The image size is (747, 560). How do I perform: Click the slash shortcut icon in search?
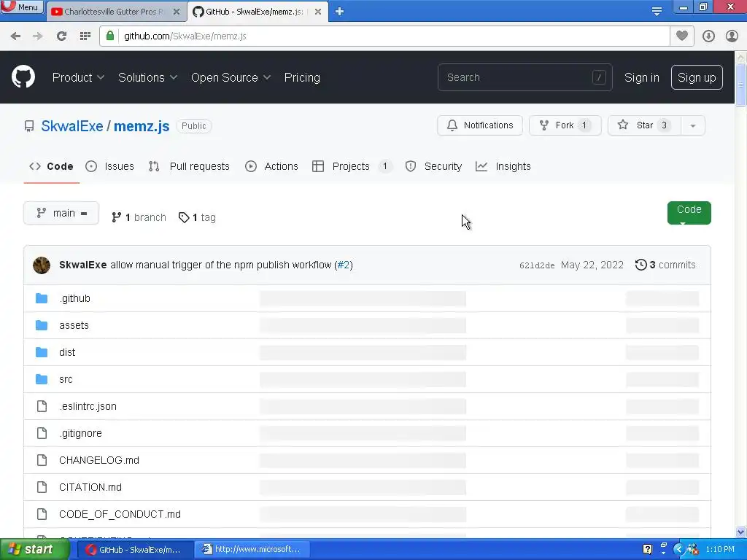click(x=599, y=77)
